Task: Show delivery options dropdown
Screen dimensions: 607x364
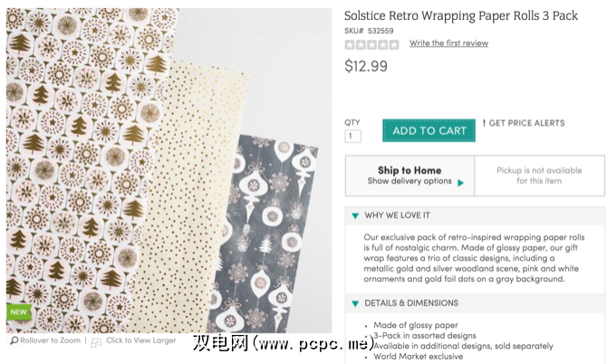Action: pos(409,181)
